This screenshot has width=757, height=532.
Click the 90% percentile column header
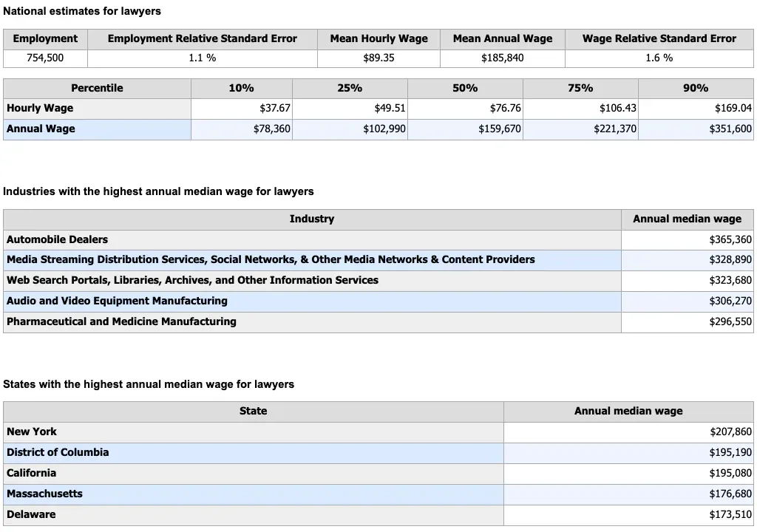696,89
